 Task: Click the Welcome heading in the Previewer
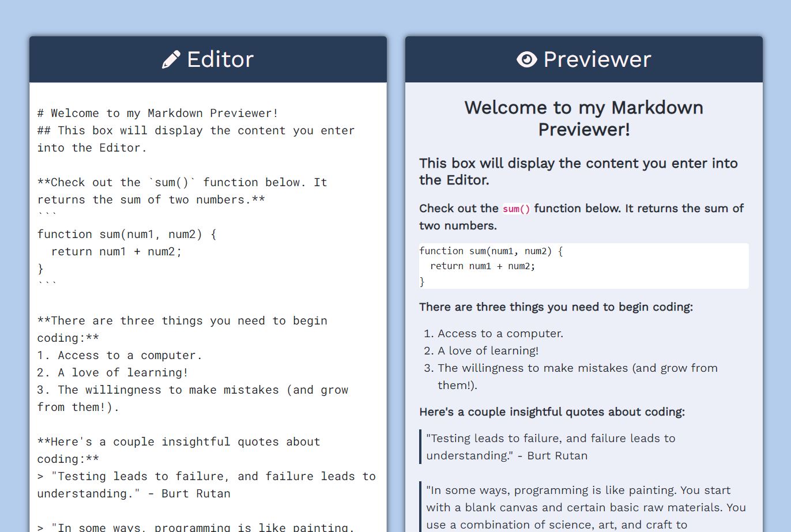(583, 118)
